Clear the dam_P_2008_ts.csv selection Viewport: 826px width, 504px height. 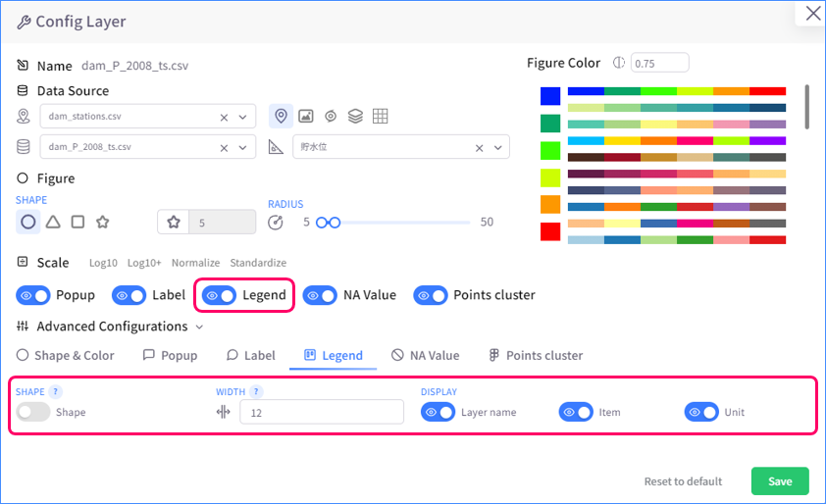tap(224, 148)
